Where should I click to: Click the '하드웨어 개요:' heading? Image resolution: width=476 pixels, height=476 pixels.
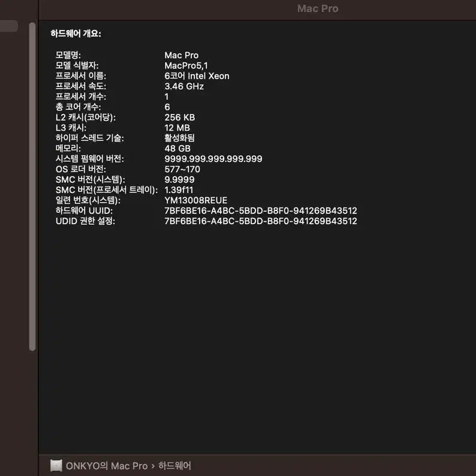(x=76, y=34)
